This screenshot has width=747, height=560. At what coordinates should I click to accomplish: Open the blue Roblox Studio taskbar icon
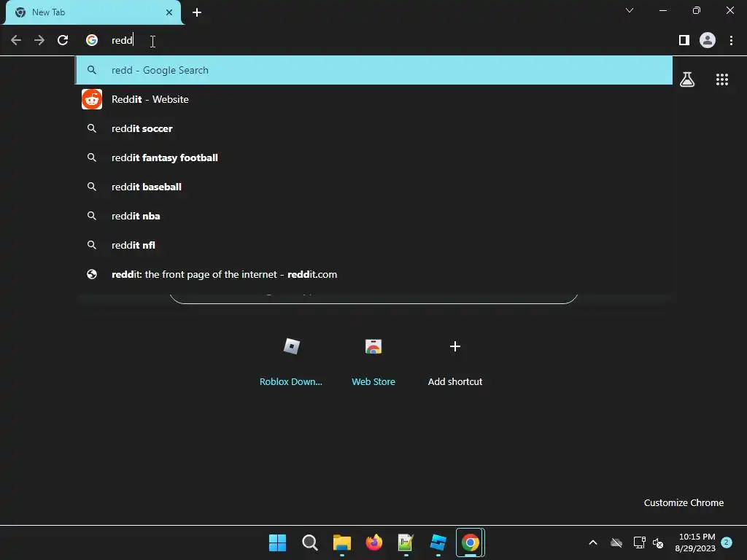[x=438, y=542]
